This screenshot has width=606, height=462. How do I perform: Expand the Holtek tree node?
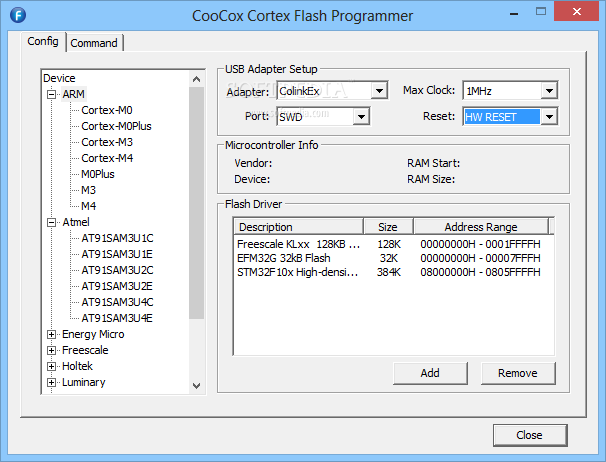pos(51,366)
